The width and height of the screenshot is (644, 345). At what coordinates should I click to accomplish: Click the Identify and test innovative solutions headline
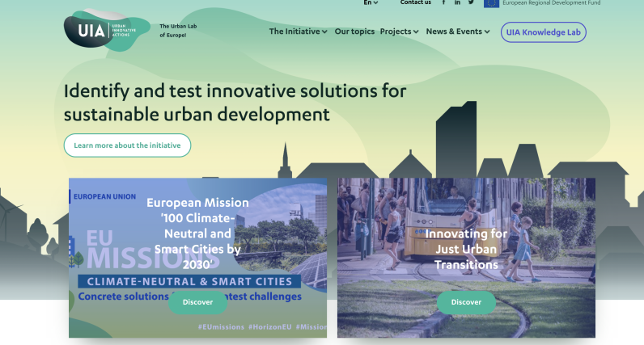pyautogui.click(x=235, y=103)
